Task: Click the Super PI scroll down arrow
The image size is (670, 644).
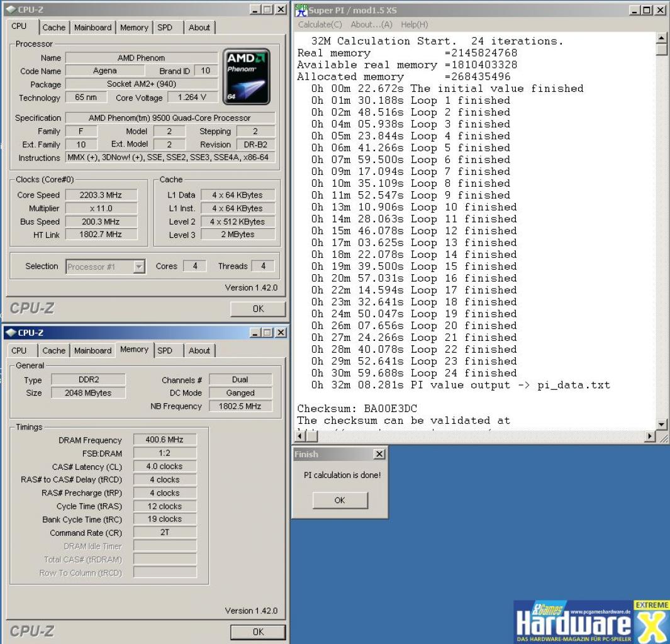Action: tap(661, 425)
